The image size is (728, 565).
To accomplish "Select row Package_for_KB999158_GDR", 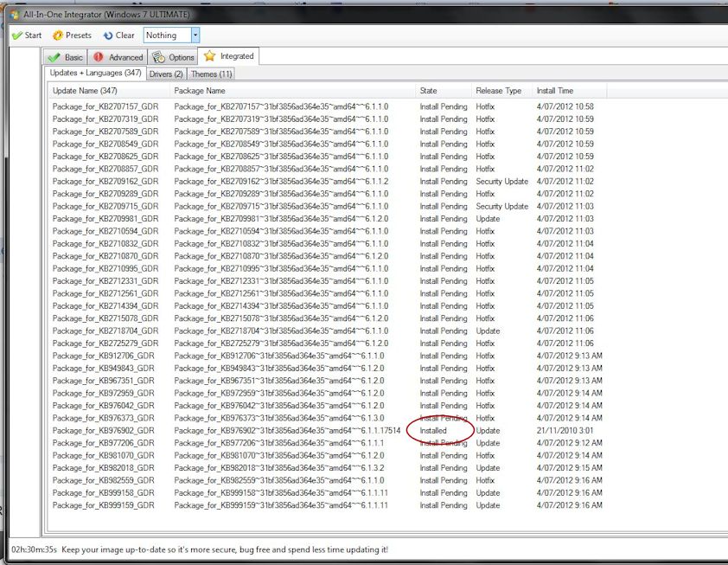I will click(328, 493).
